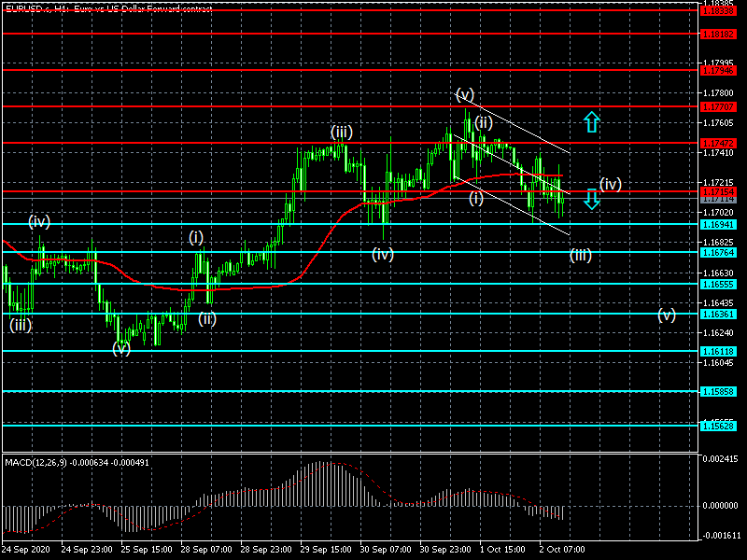Click the 1.17605 price axis label
This screenshot has width=747, height=560.
coord(718,123)
